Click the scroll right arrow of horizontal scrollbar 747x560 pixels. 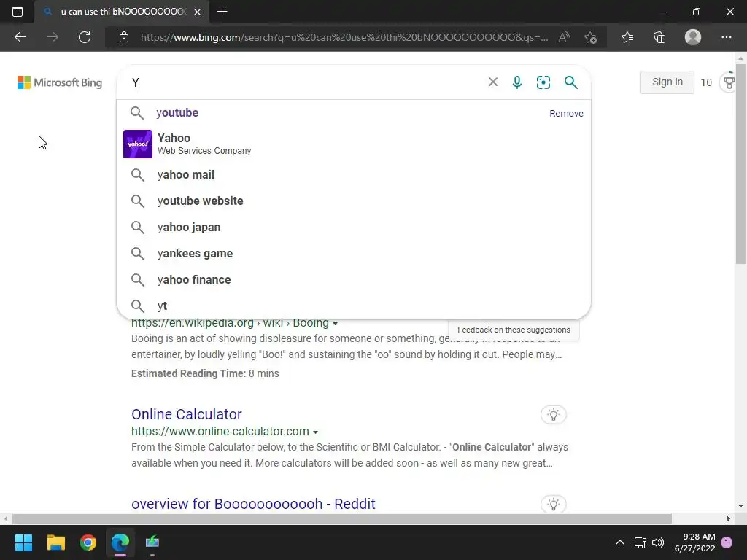[x=729, y=518]
